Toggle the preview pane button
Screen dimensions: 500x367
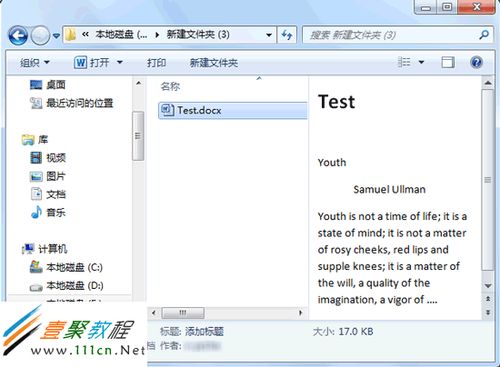(448, 62)
